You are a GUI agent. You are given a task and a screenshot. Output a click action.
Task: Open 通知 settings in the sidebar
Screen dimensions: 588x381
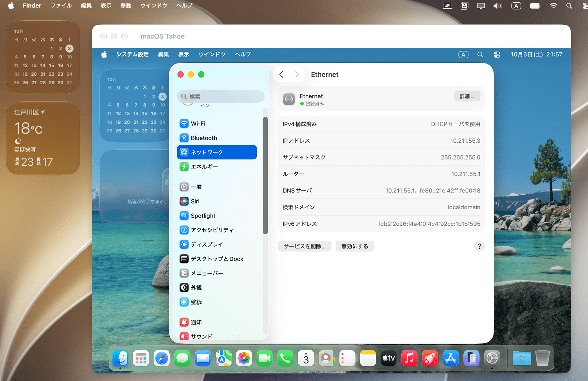point(217,322)
